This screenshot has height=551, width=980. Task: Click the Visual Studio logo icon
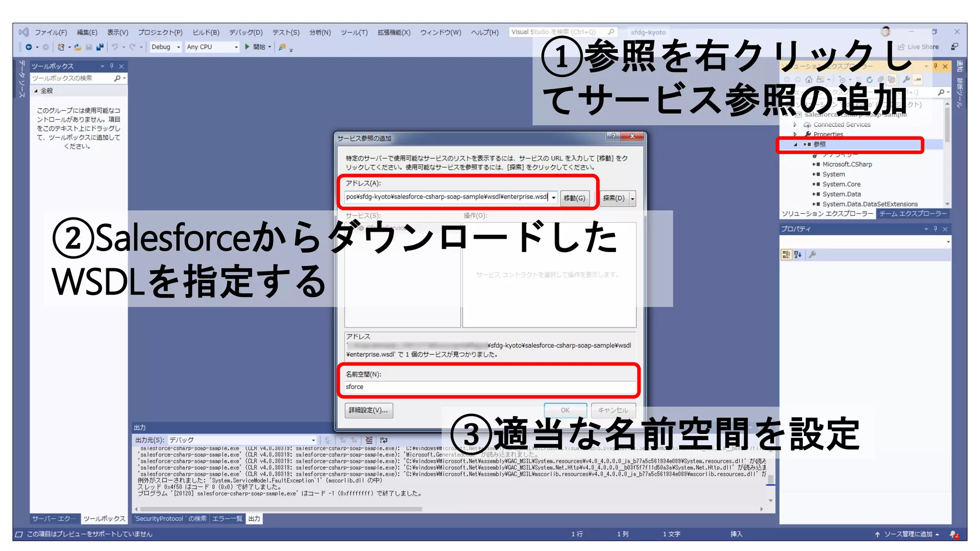[x=23, y=32]
